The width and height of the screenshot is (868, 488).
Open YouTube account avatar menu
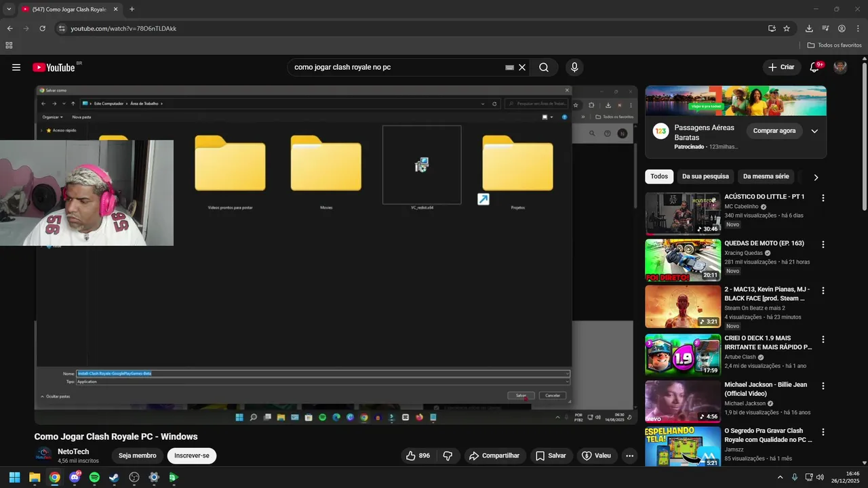[x=840, y=67]
